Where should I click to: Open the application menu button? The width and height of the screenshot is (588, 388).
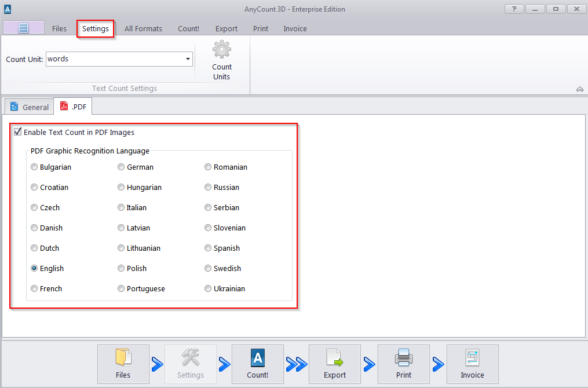tap(24, 28)
